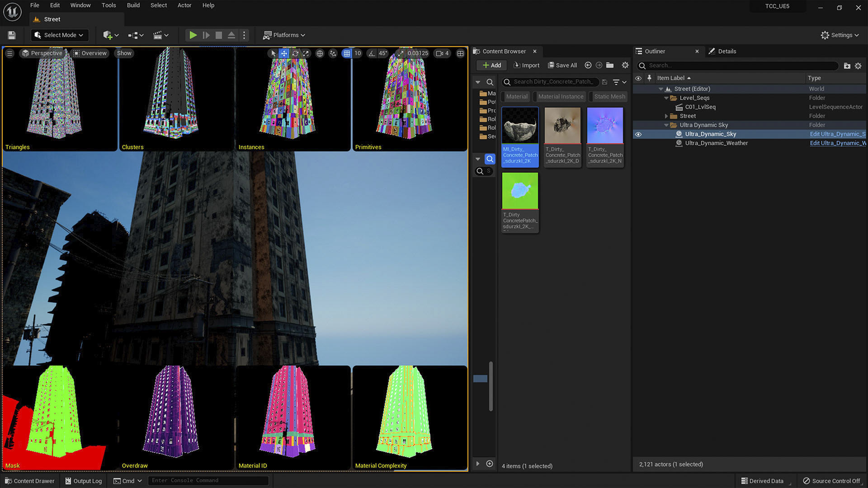Collapse the Level_Seqs folder

tap(666, 98)
